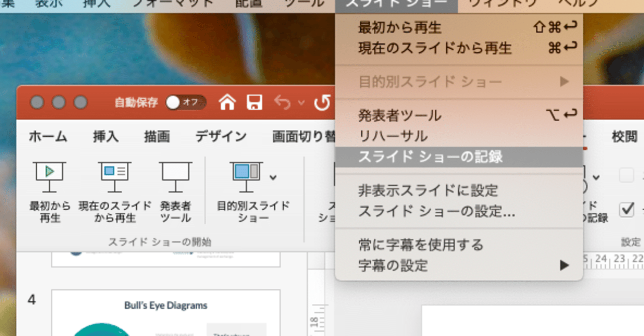Select 現在のスライドから再生 menu entry
The width and height of the screenshot is (644, 336).
click(459, 48)
